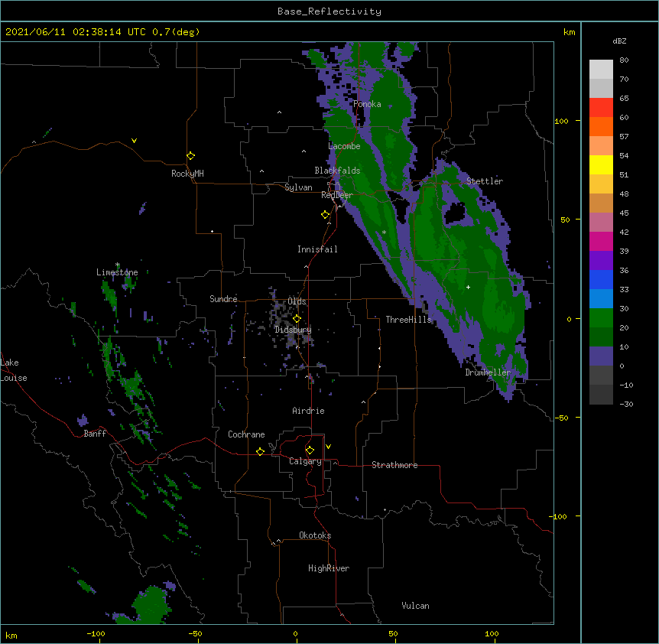Click the Drumheller town label
The width and height of the screenshot is (659, 644).
click(488, 372)
